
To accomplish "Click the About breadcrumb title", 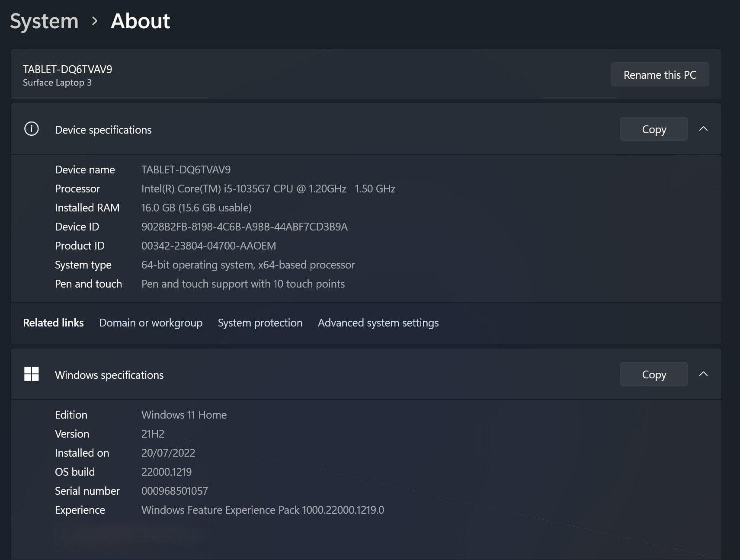I will 141,21.
